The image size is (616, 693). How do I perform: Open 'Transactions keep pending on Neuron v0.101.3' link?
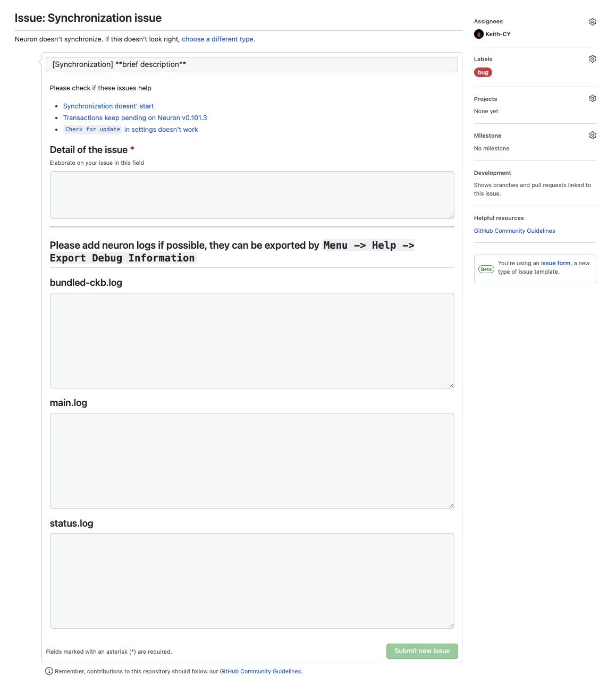[x=135, y=118]
